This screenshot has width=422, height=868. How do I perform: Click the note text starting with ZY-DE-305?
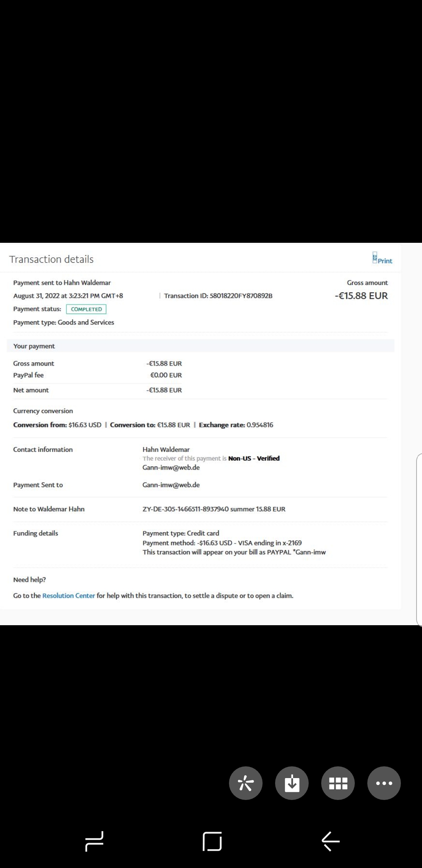(x=214, y=509)
